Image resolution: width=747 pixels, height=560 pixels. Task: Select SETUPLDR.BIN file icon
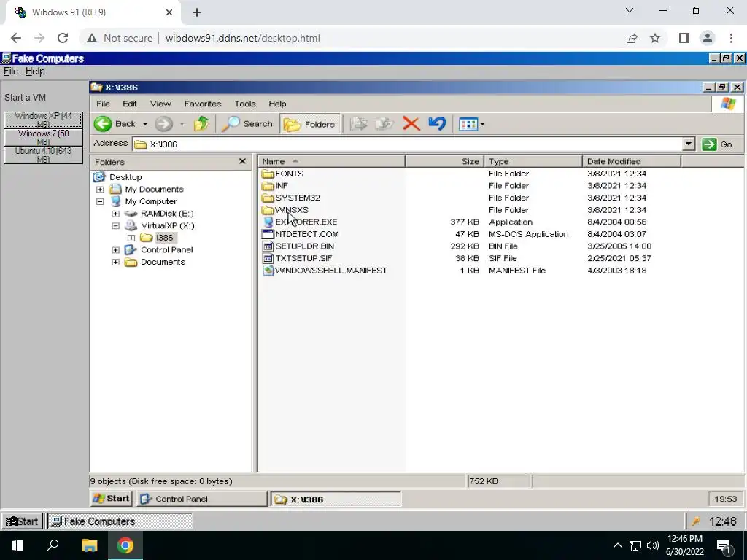pyautogui.click(x=268, y=246)
